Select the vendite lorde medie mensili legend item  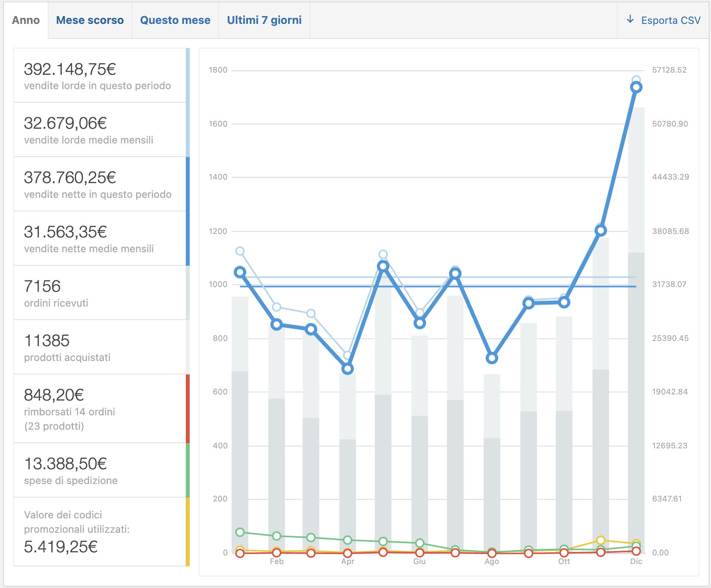pos(100,130)
